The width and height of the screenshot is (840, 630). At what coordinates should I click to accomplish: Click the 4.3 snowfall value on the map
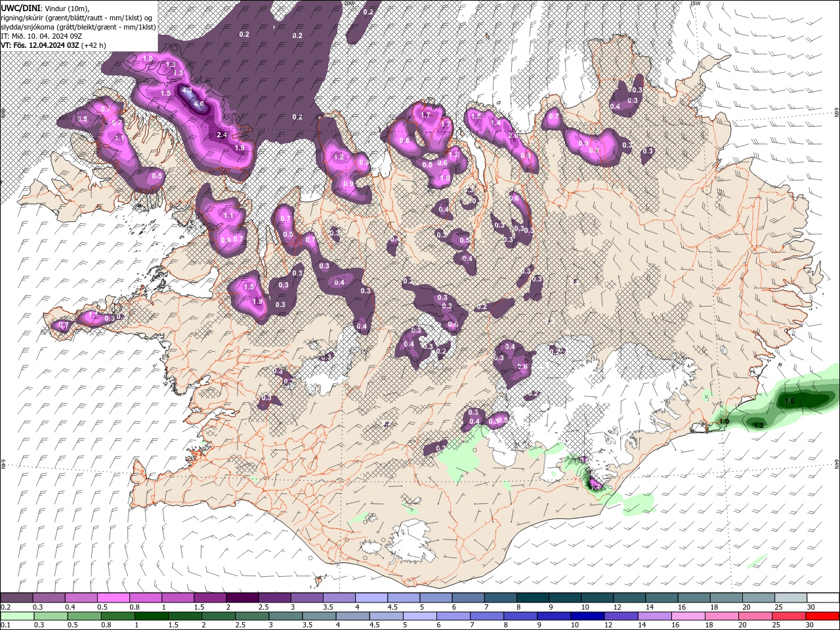[x=186, y=90]
